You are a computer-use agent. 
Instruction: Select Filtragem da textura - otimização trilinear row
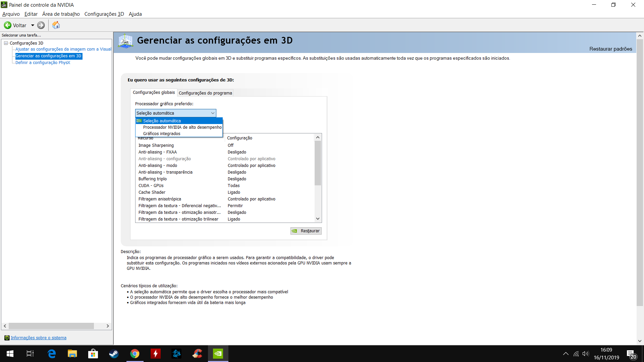click(x=225, y=219)
